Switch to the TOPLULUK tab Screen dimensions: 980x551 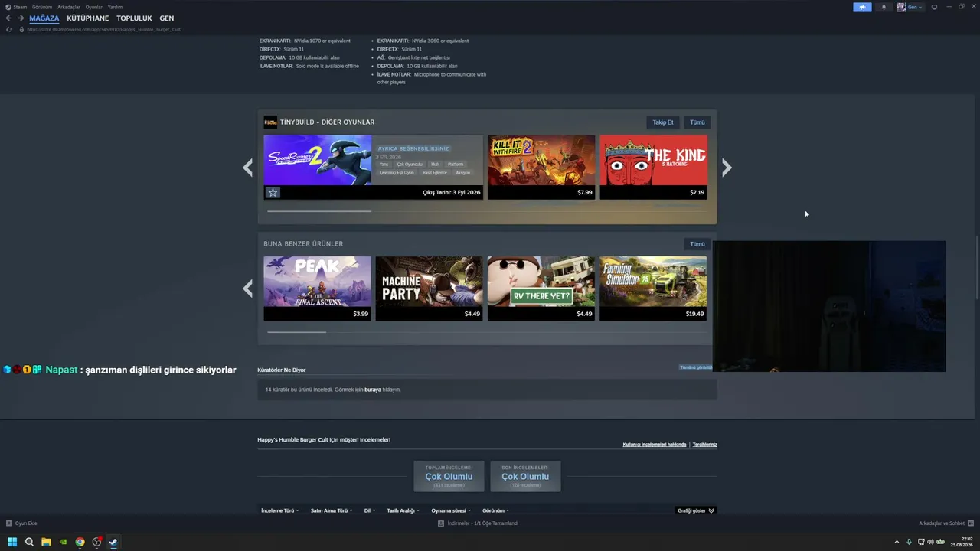click(134, 18)
